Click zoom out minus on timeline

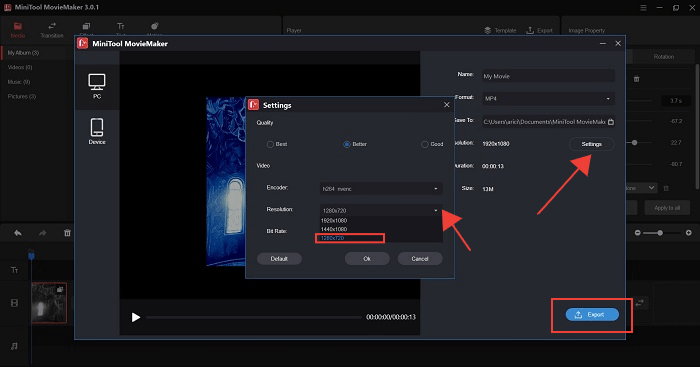point(638,233)
